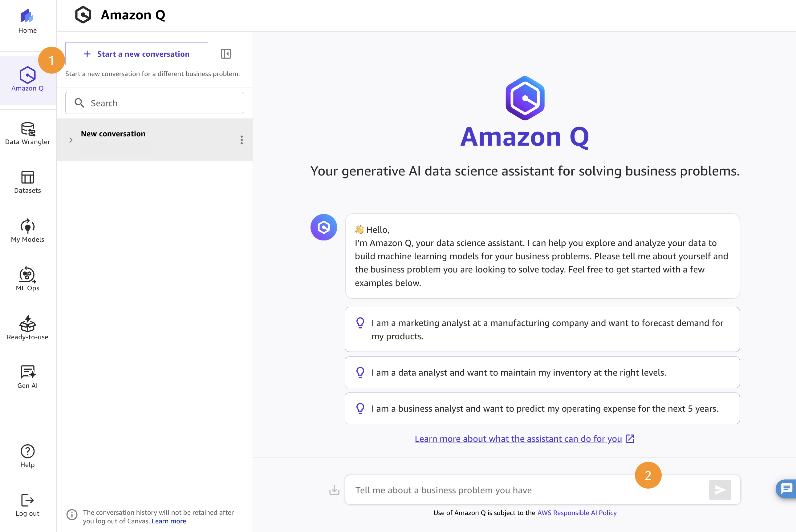Expand the New conversation chevron

click(x=71, y=140)
